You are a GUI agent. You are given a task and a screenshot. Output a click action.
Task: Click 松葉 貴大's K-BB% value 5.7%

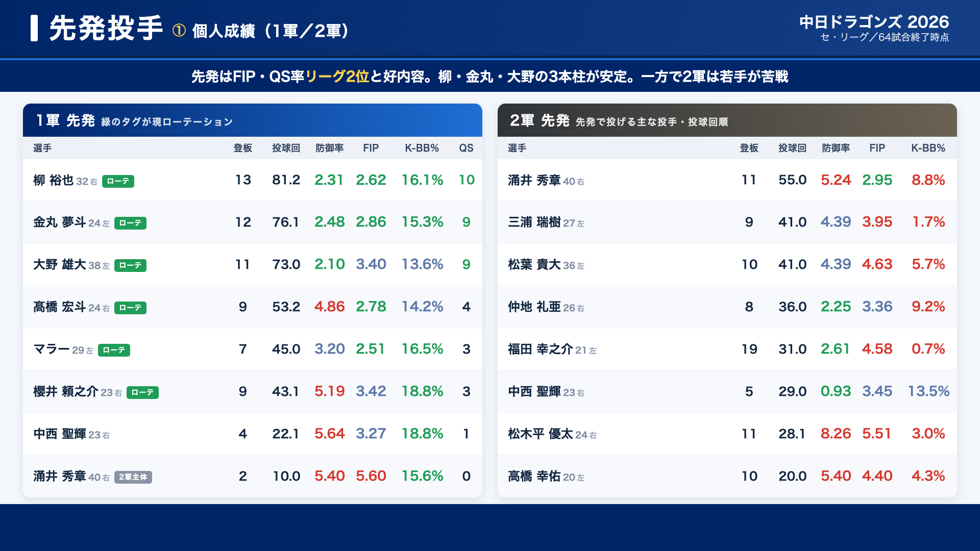pos(928,264)
